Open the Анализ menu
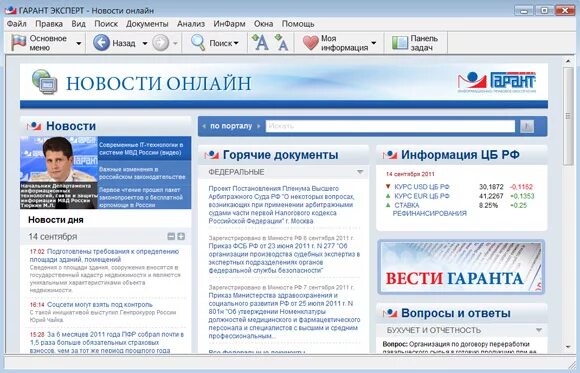The height and width of the screenshot is (373, 580). [x=190, y=24]
